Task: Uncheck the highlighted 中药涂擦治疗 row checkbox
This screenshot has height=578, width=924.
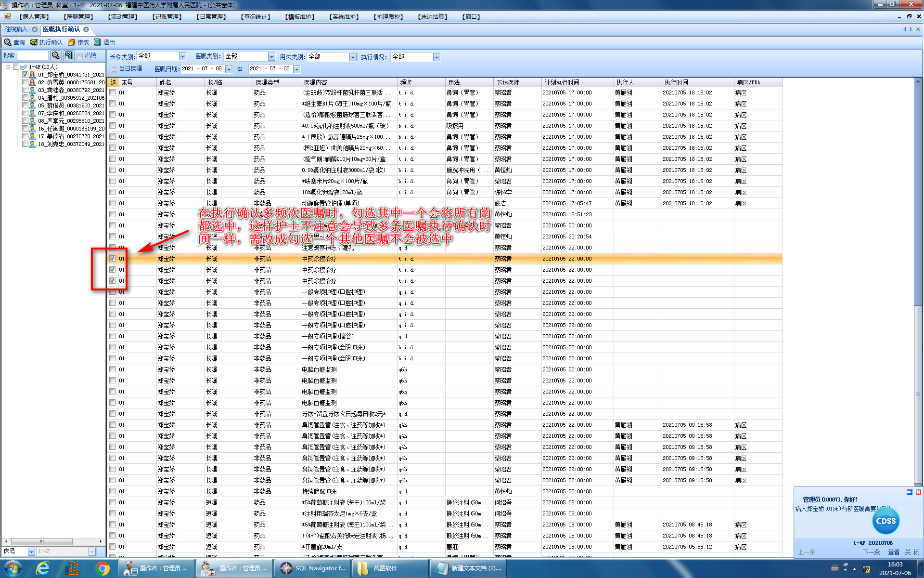Action: coord(113,259)
